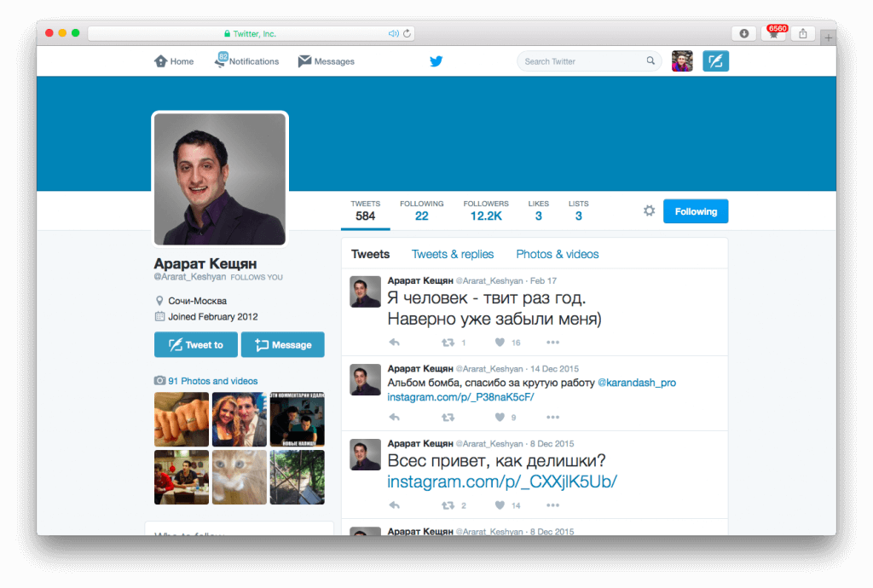Open browser downloads icon
The image size is (873, 588).
tap(743, 33)
